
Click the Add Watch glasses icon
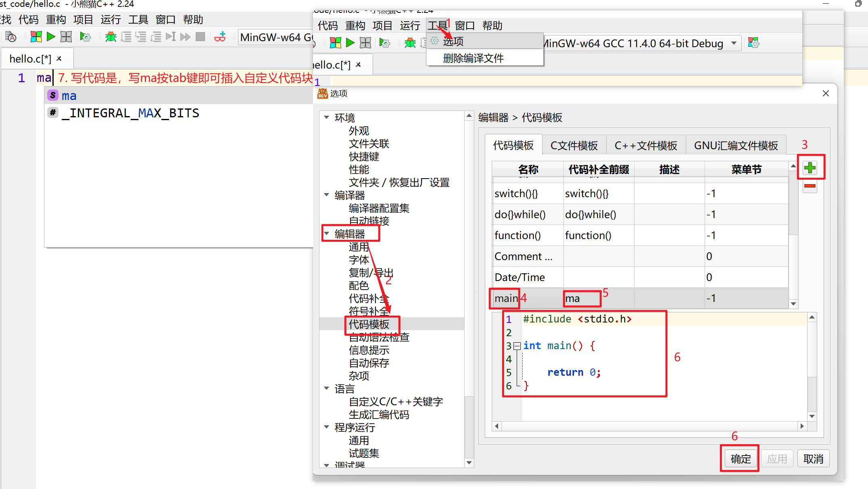pyautogui.click(x=220, y=37)
